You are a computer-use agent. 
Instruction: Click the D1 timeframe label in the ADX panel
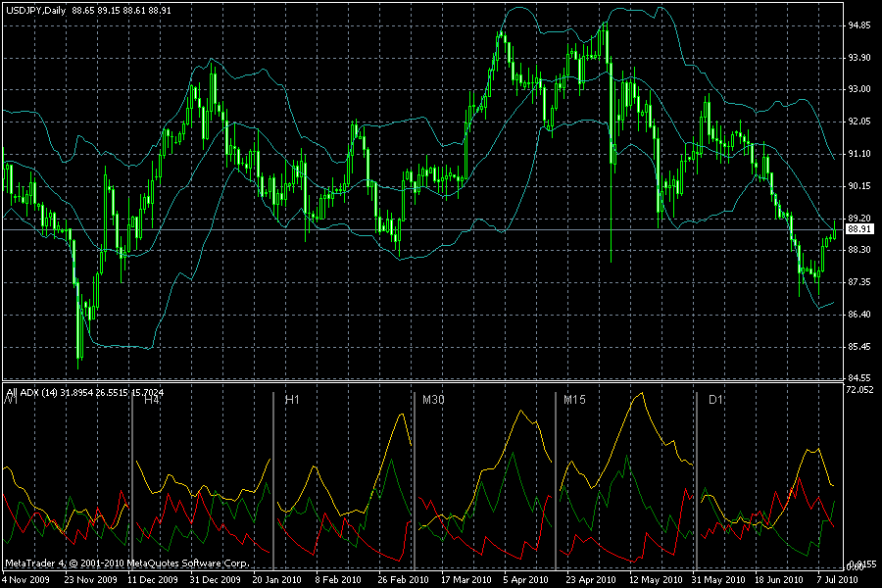pyautogui.click(x=715, y=400)
